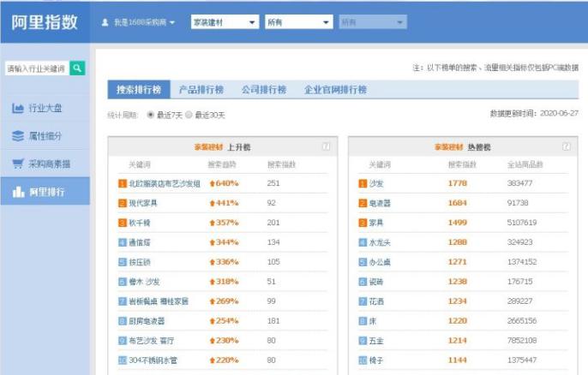588x375 pixels.
Task: Open keyword 沙发 in hot search list
Action: [376, 183]
